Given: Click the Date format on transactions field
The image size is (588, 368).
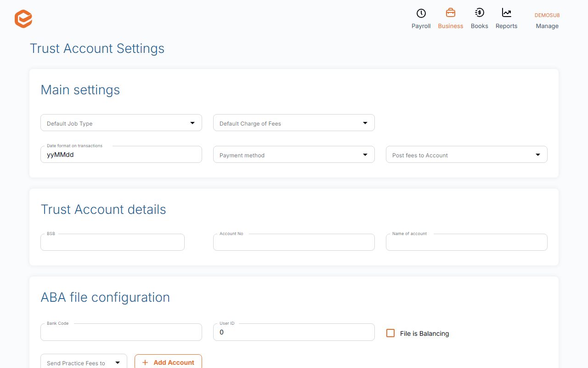Looking at the screenshot, I should point(121,155).
